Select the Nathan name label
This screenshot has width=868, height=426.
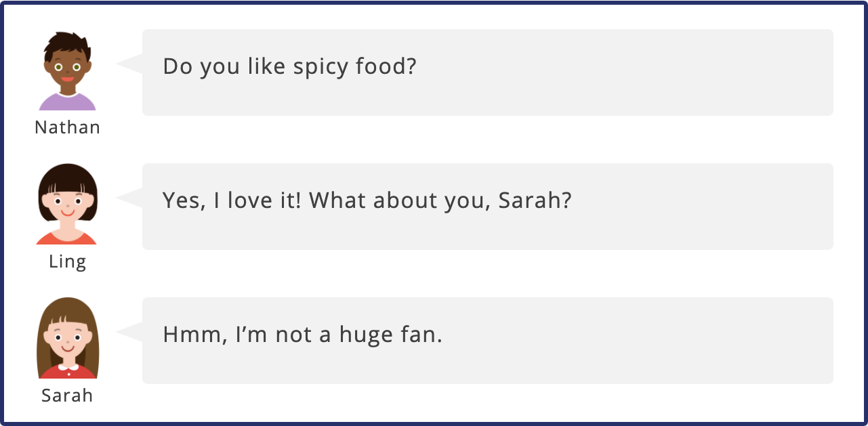point(67,127)
